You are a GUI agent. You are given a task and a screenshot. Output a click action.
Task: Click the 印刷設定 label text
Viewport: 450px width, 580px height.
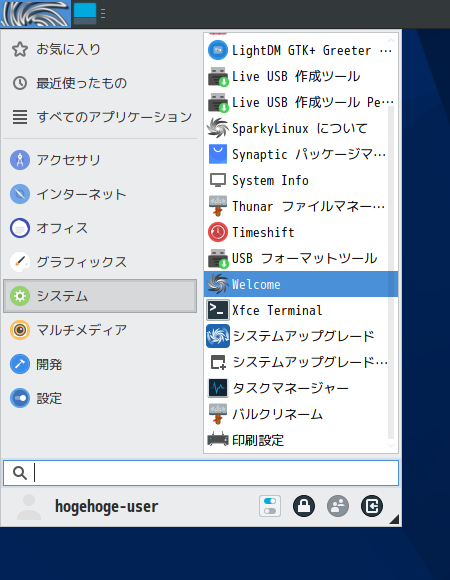pyautogui.click(x=258, y=440)
